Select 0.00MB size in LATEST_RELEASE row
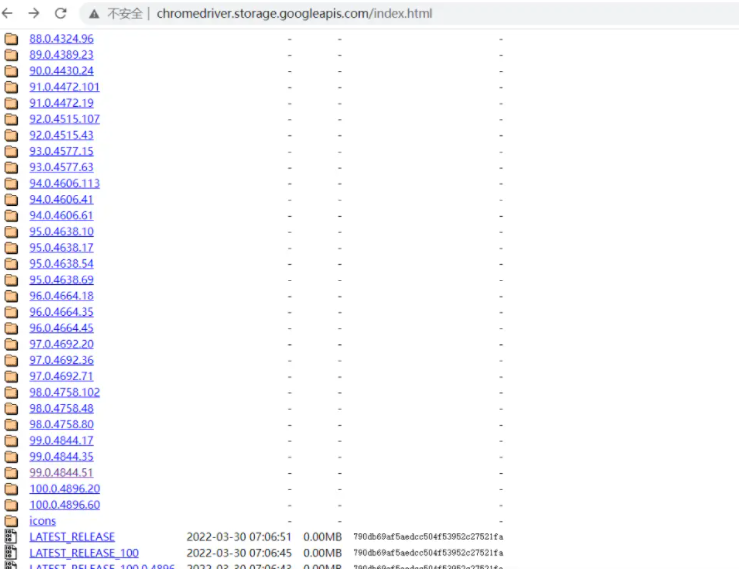This screenshot has width=739, height=575. tap(322, 537)
